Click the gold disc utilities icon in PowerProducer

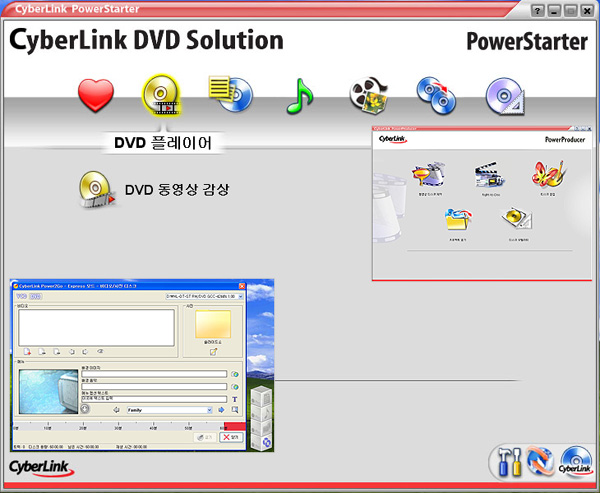[517, 219]
